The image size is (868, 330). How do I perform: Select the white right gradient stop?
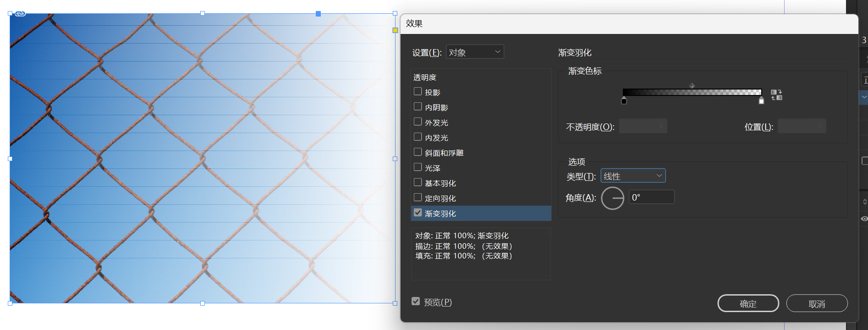coord(761,101)
